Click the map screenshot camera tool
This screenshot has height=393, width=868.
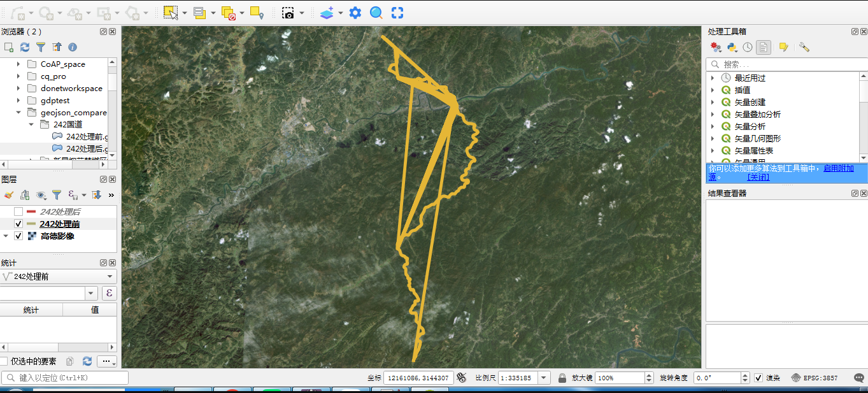[288, 12]
